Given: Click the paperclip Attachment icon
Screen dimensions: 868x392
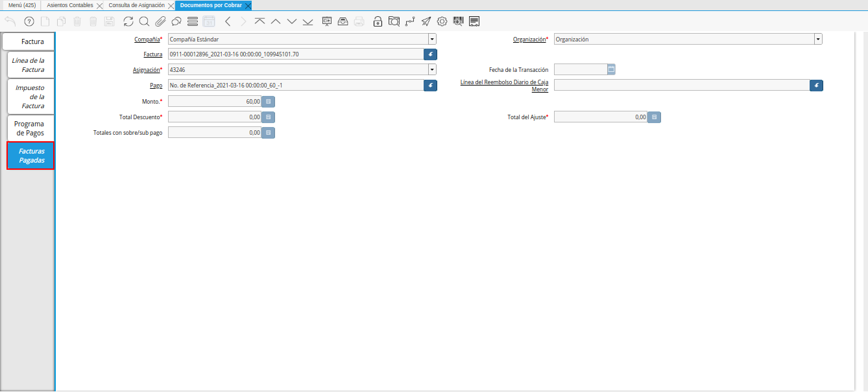Looking at the screenshot, I should point(160,21).
